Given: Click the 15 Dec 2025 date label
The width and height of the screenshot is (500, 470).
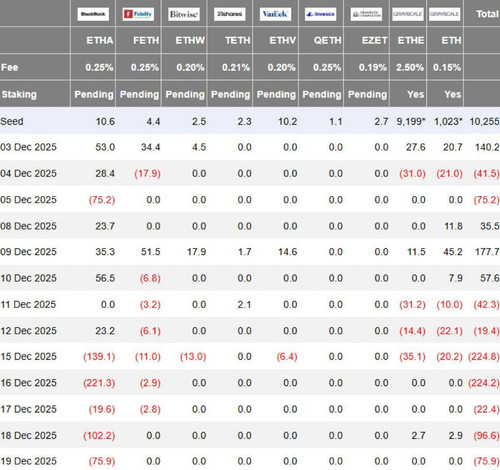Looking at the screenshot, I should 28,356.
